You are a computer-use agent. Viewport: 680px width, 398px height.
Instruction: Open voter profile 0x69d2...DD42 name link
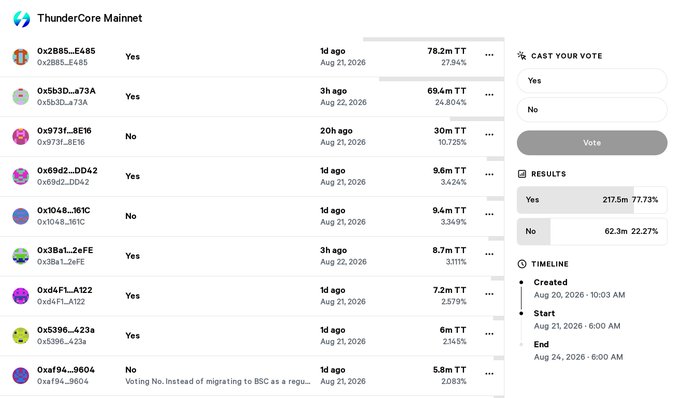pos(67,171)
